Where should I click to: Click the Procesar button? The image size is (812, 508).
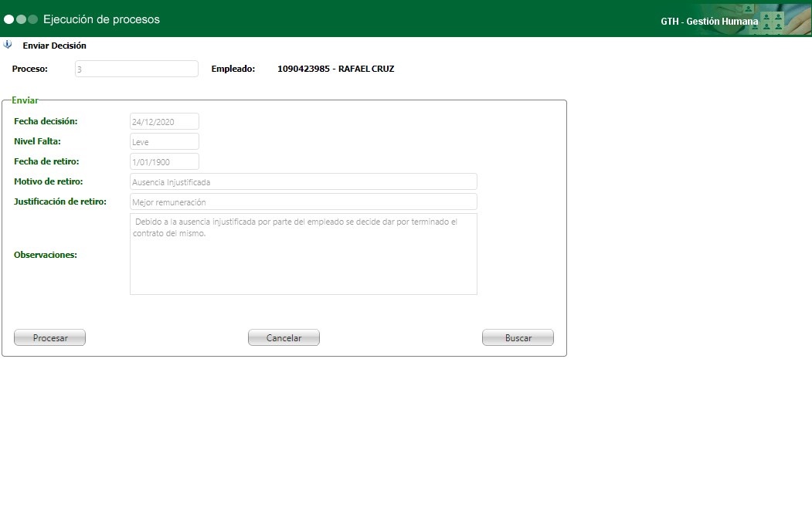point(49,337)
